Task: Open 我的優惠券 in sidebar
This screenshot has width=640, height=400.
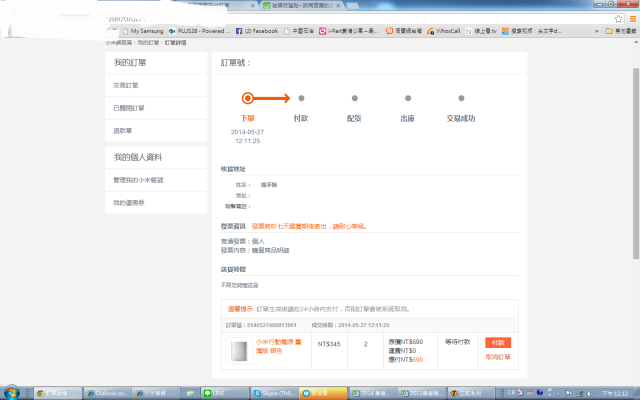Action: (x=156, y=202)
